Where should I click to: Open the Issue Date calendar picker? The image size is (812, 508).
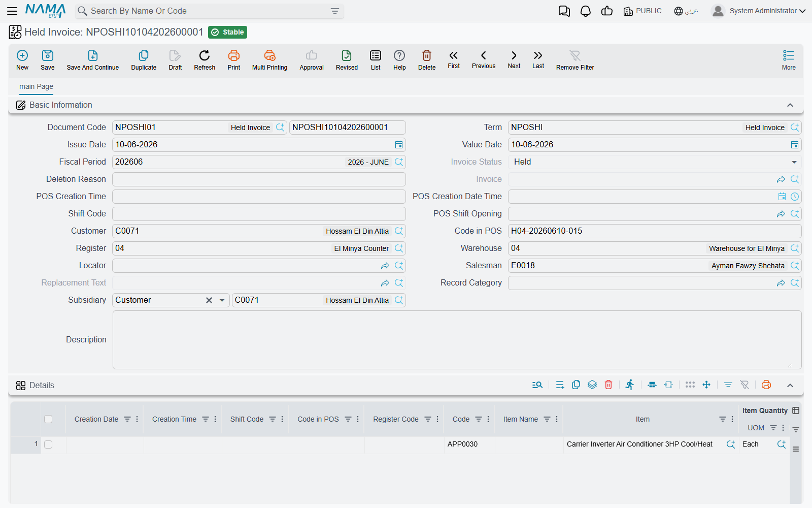[399, 145]
